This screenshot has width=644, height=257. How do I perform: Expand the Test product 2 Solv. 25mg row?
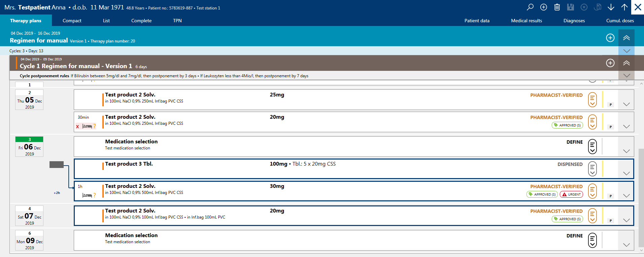point(626,104)
